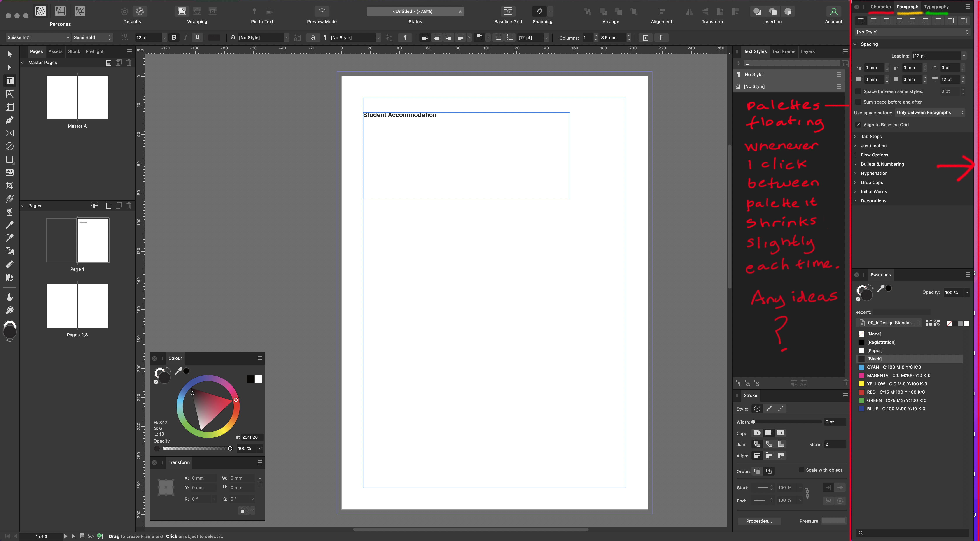Toggle show special characters pilcrow button
980x541 pixels.
(x=405, y=37)
